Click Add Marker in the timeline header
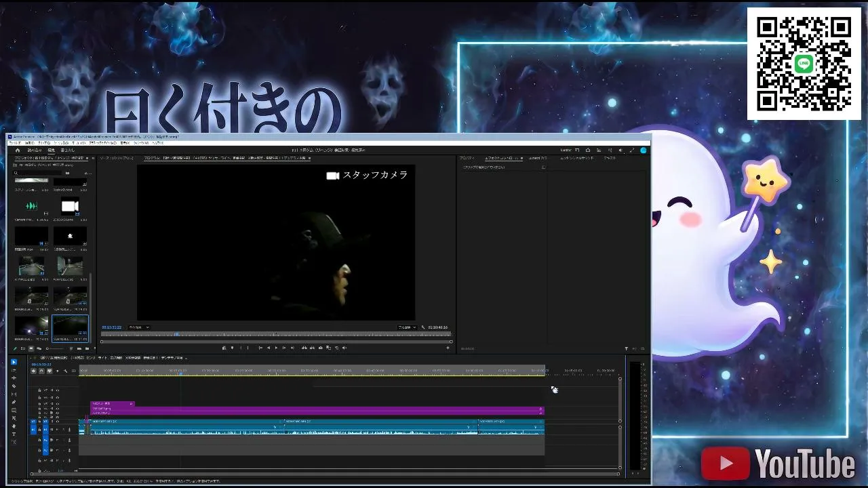868x488 pixels. (x=58, y=371)
